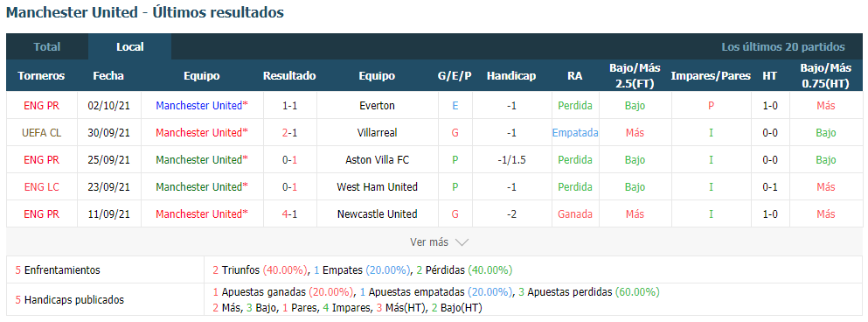Select the ENG LC tournament label
The width and height of the screenshot is (868, 322).
tap(41, 186)
